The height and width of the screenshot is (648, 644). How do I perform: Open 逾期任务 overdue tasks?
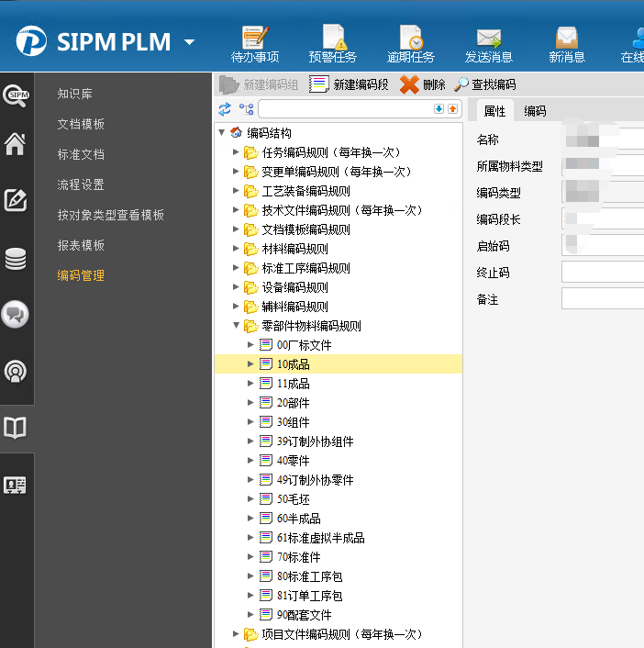(410, 39)
